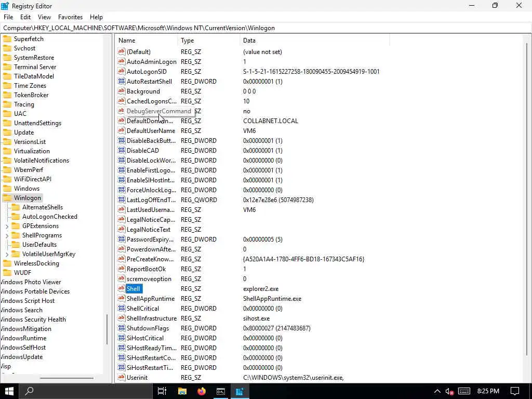
Task: Show hidden system tray icons
Action: coord(437,391)
